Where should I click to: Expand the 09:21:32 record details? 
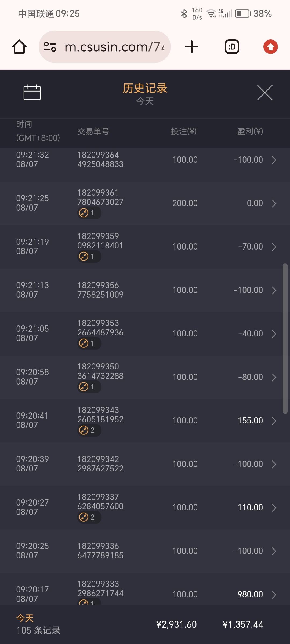(274, 160)
